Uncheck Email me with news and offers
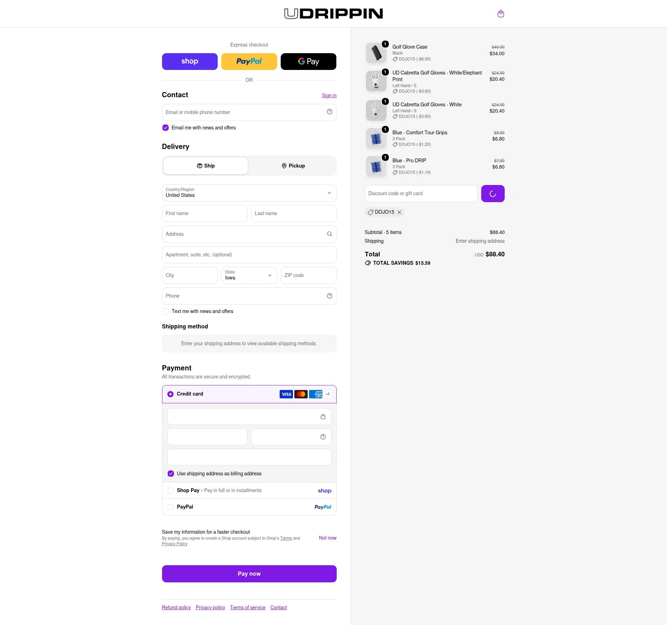Image resolution: width=672 pixels, height=625 pixels. tap(166, 128)
